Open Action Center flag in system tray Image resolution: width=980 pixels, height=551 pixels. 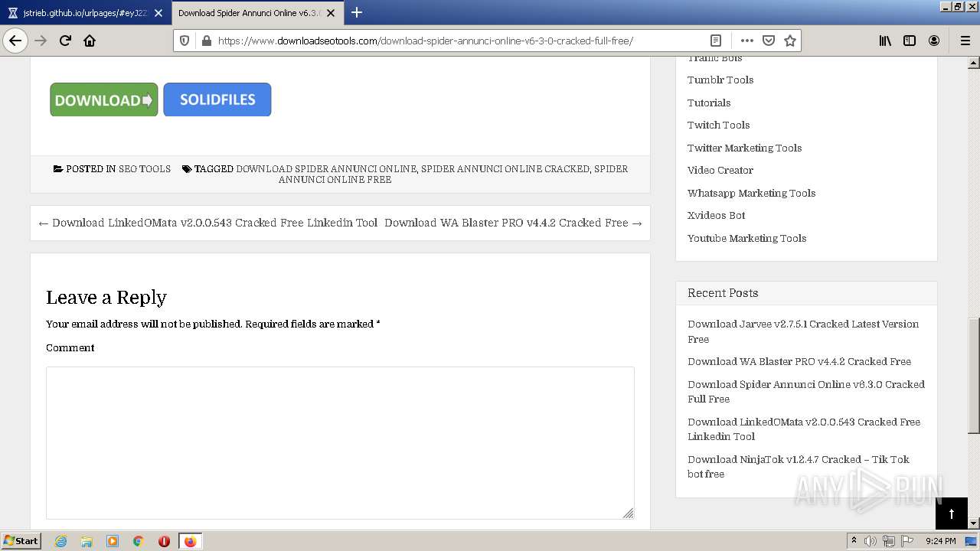pyautogui.click(x=907, y=541)
